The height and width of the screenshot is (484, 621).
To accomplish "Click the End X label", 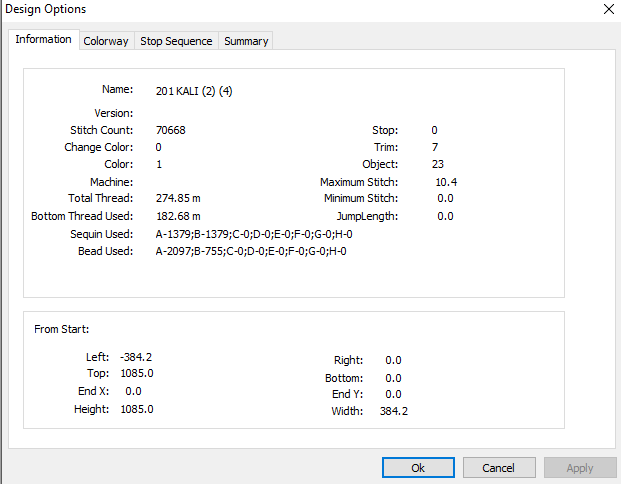I will point(93,391).
